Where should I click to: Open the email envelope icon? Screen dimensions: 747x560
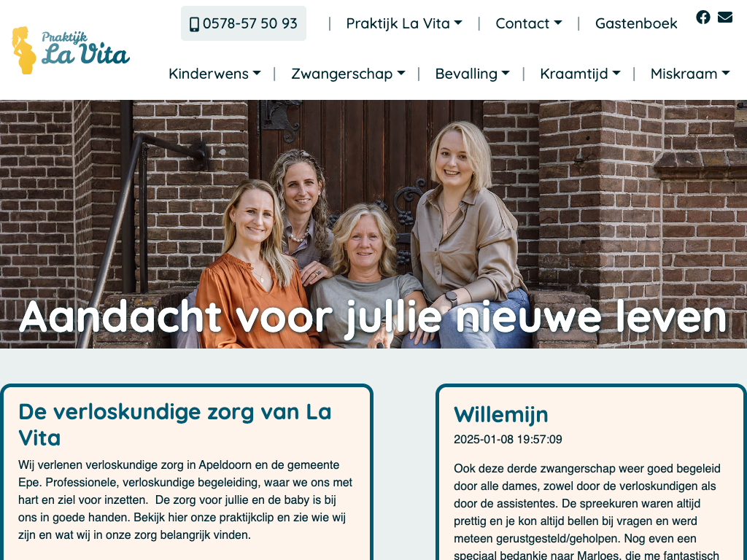click(x=724, y=17)
